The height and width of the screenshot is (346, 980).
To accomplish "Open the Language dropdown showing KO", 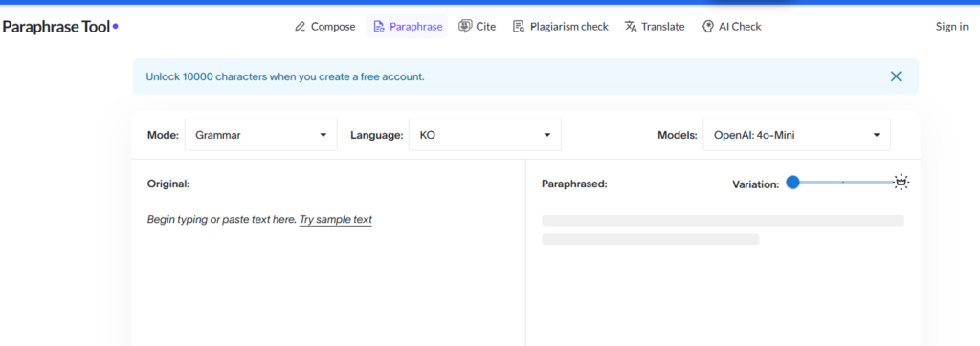I will click(485, 135).
